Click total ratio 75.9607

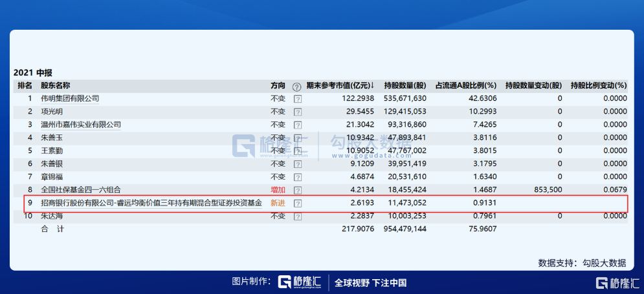483,229
